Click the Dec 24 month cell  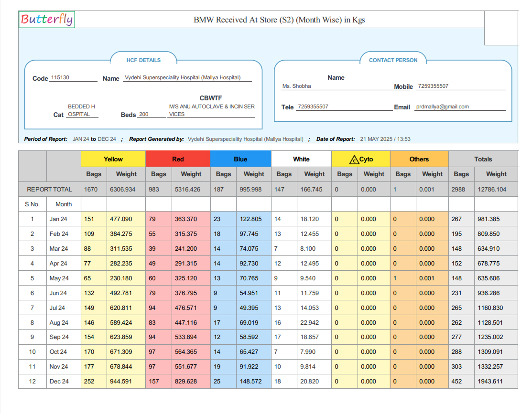click(64, 381)
